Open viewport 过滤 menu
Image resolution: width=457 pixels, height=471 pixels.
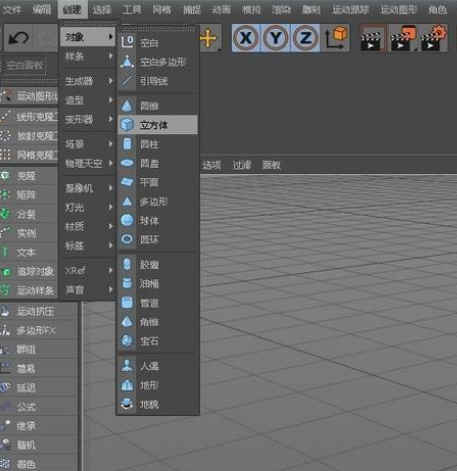pyautogui.click(x=242, y=165)
